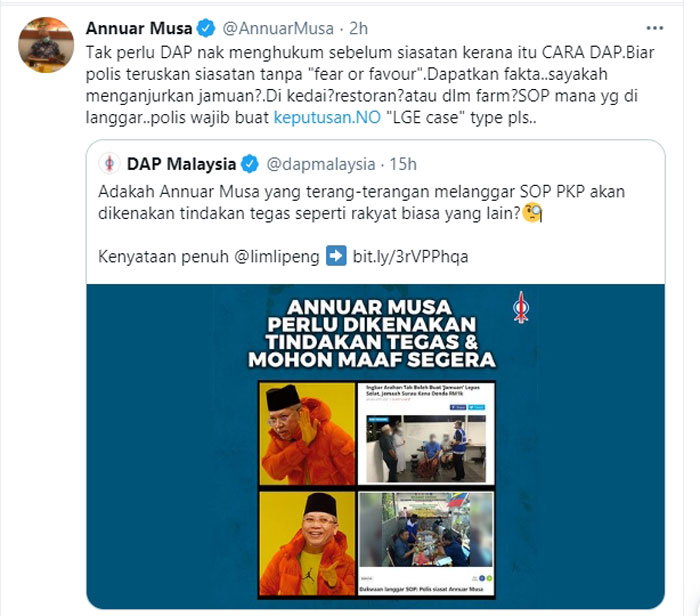Click DAP Malaysia's verified checkmark

[x=250, y=164]
